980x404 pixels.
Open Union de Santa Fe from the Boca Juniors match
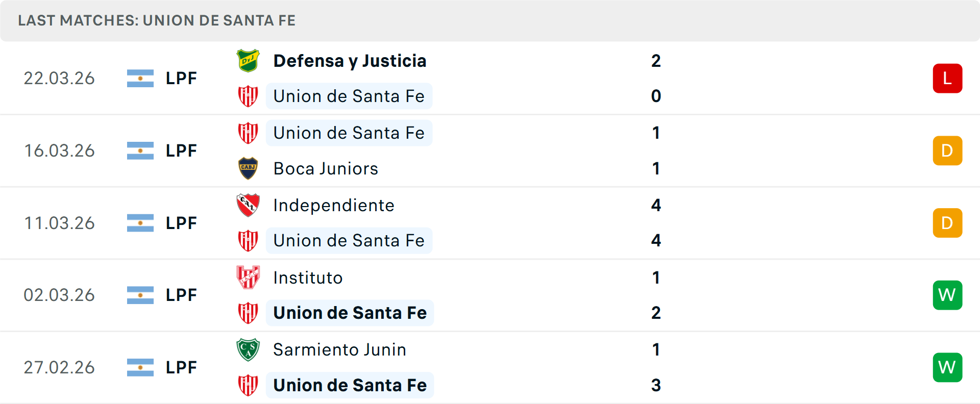coord(349,133)
